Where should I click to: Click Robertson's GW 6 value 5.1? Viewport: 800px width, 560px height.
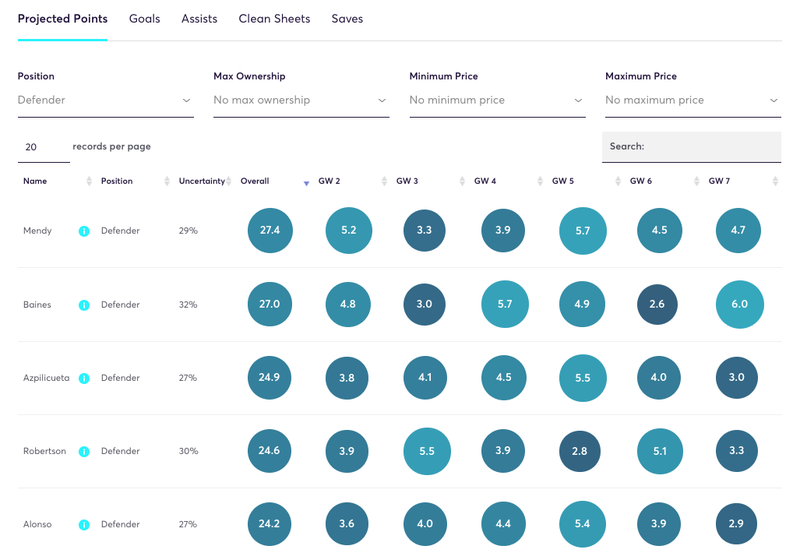click(660, 451)
